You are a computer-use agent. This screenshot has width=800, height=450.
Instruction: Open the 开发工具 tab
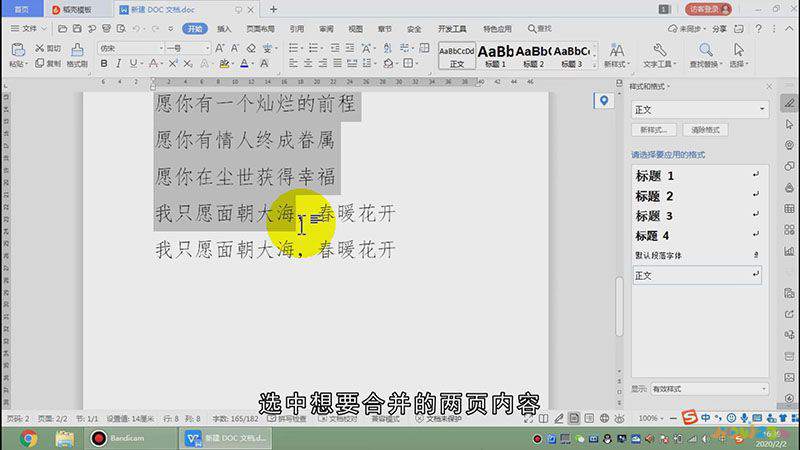[x=452, y=29]
